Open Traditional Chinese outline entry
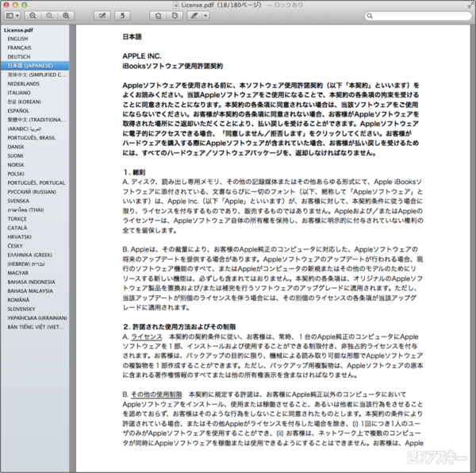The image size is (476, 473). [36, 120]
